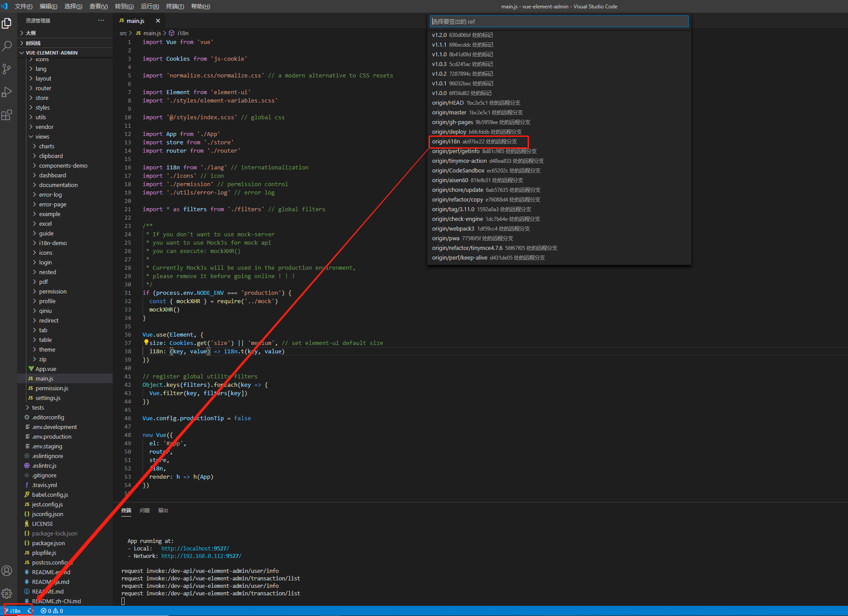Viewport: 848px width, 616px height.
Task: Open the Explorer view in activity bar
Action: (x=7, y=23)
